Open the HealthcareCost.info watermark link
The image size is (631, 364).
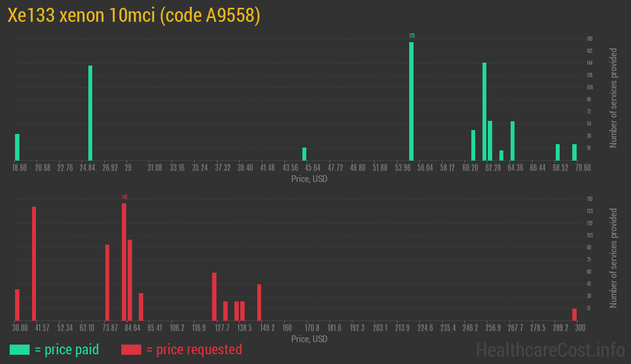550,349
